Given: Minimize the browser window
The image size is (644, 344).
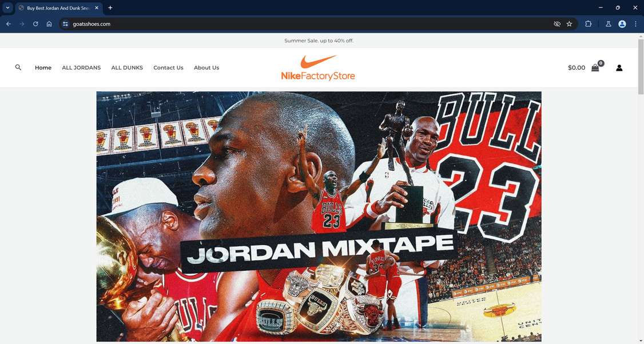Looking at the screenshot, I should click(601, 8).
